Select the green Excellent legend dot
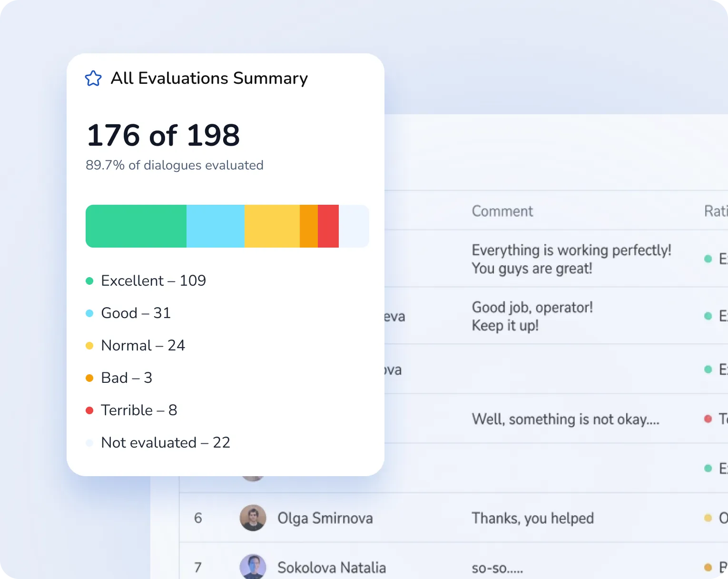Viewport: 728px width, 579px height. coord(90,281)
